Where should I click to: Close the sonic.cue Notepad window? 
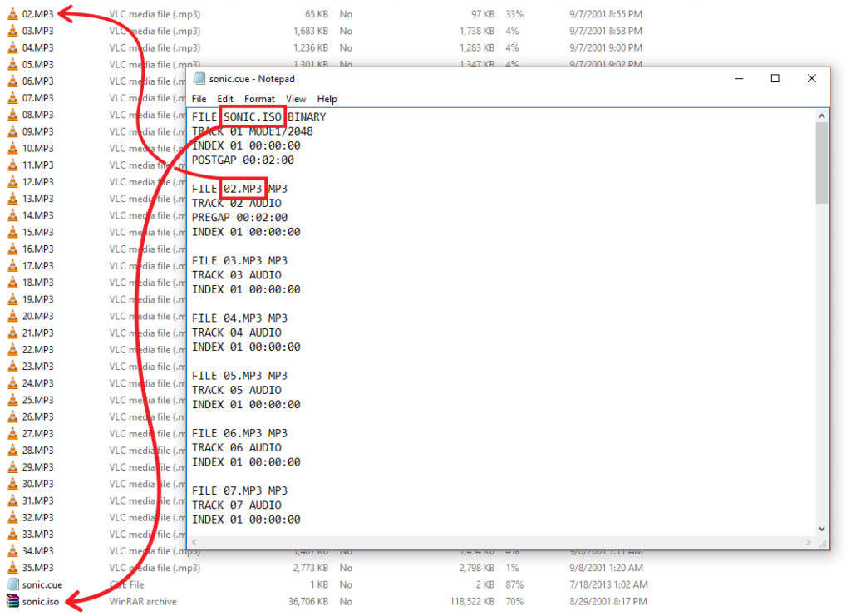[x=811, y=79]
